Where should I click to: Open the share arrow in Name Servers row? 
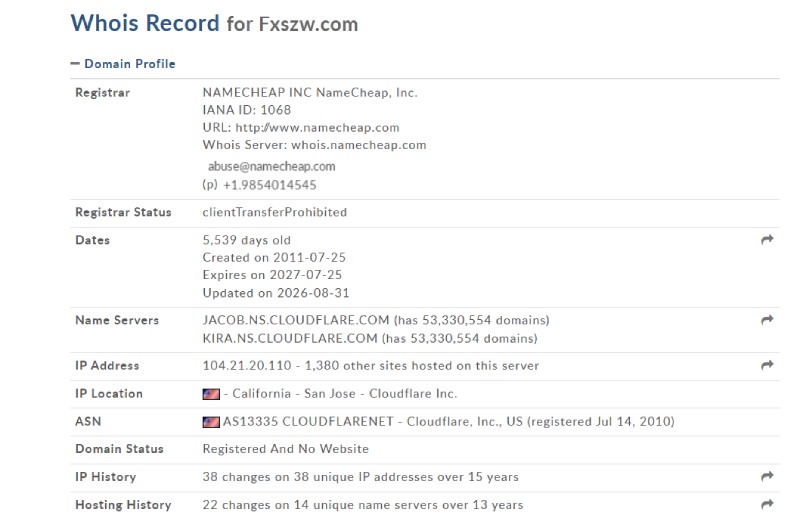pyautogui.click(x=767, y=320)
